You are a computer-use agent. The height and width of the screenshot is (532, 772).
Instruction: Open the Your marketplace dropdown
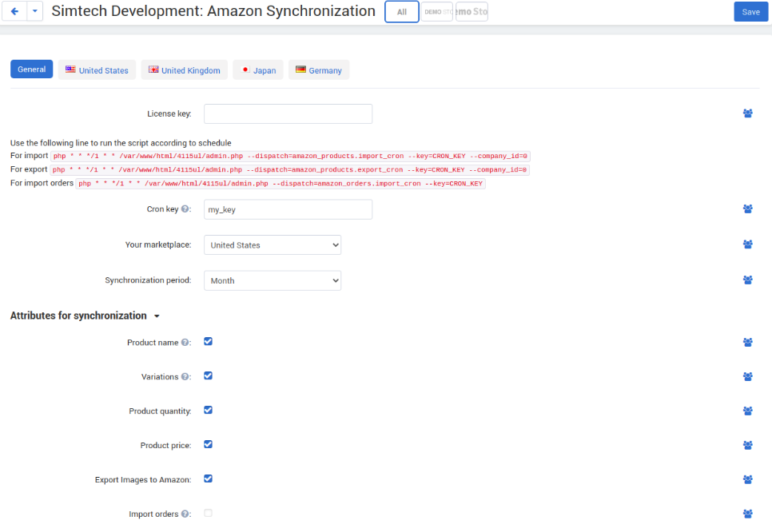click(273, 244)
